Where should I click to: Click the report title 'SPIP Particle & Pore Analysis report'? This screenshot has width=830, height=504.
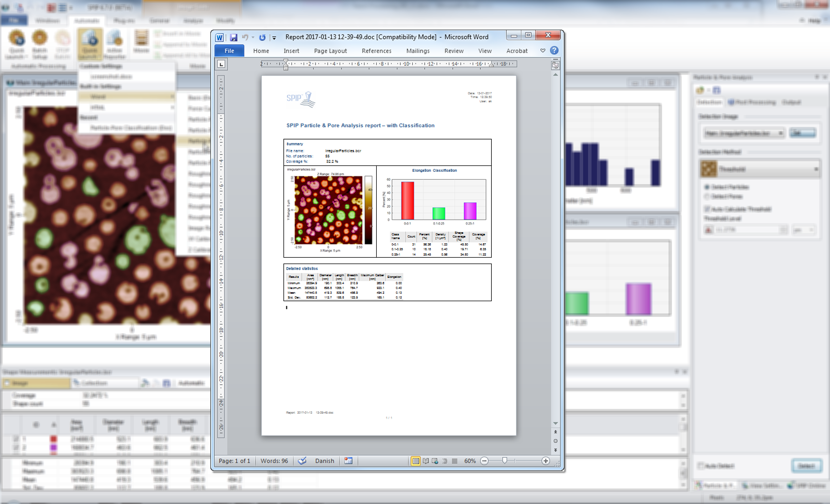(x=334, y=125)
